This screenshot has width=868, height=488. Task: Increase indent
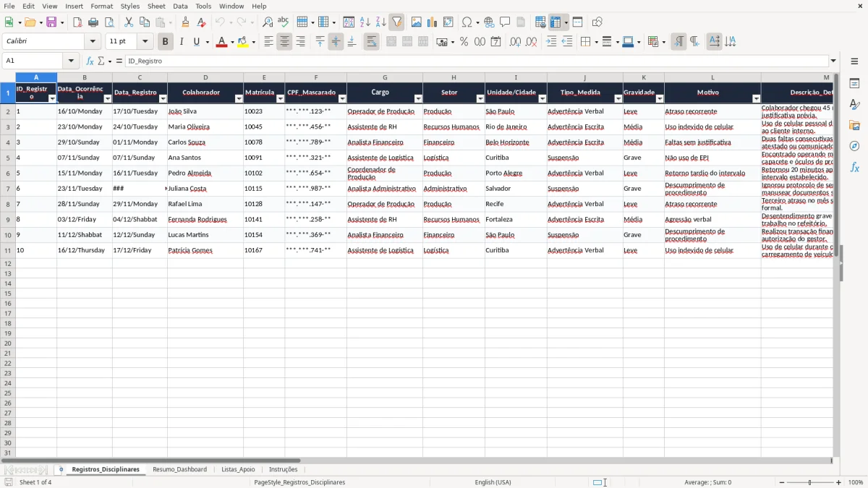pos(551,42)
